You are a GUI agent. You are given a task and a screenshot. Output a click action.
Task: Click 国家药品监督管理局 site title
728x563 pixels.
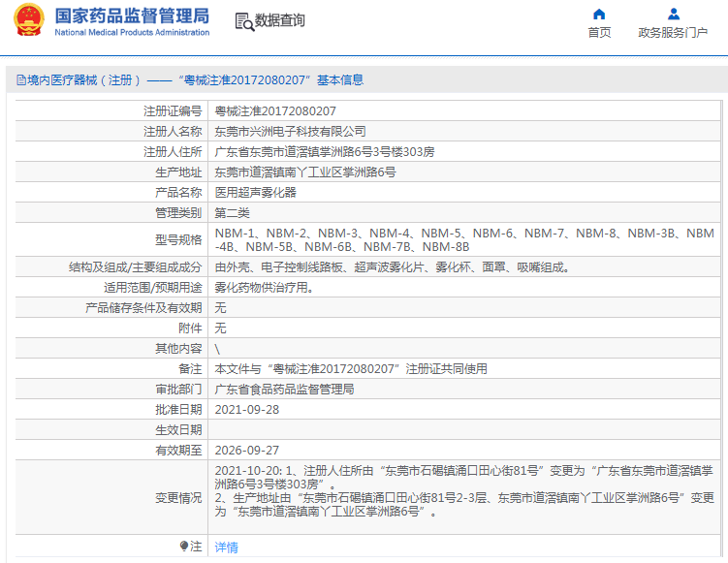point(132,16)
